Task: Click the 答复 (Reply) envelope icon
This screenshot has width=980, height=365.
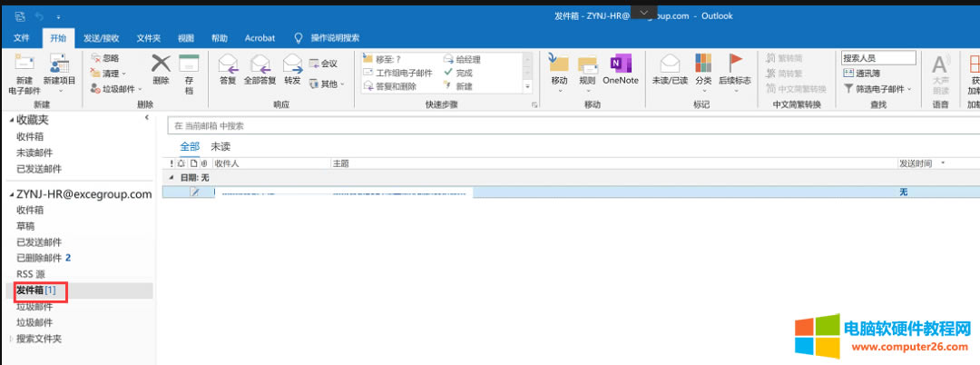Action: [x=228, y=68]
